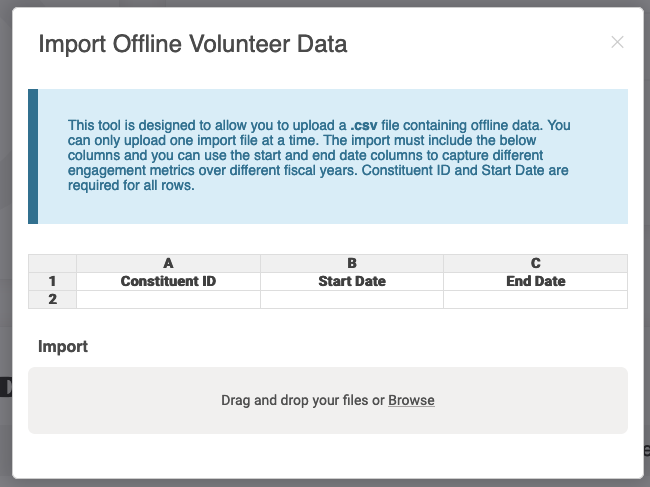650x487 pixels.
Task: Click row number 2 in the sample table
Action: [x=52, y=299]
